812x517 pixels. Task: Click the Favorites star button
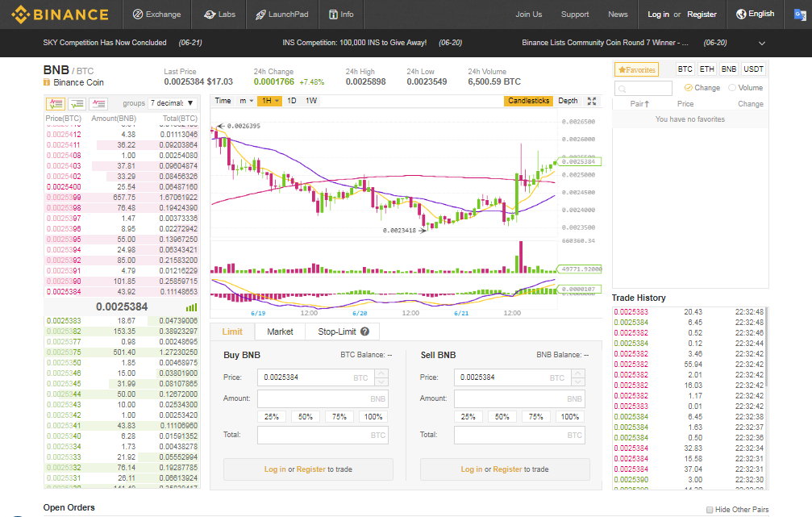(x=636, y=69)
